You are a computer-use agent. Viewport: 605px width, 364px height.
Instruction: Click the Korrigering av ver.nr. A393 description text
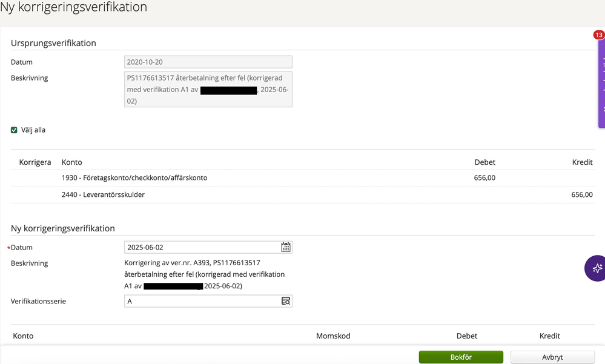point(205,274)
